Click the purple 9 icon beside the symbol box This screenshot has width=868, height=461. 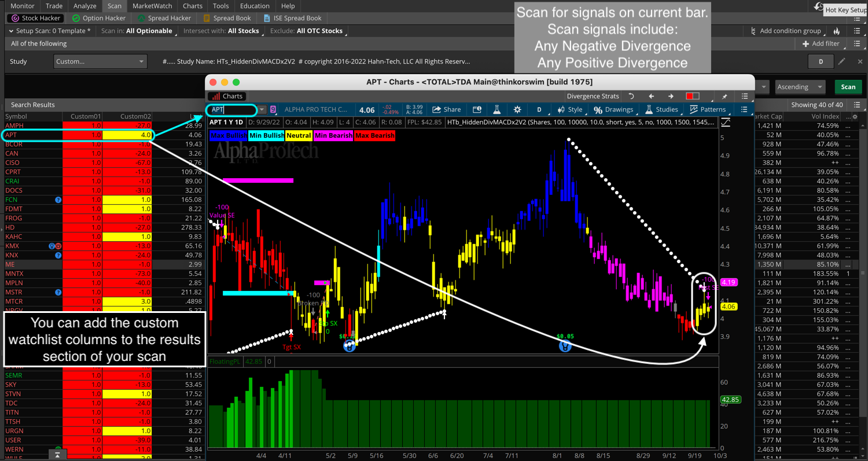point(273,109)
